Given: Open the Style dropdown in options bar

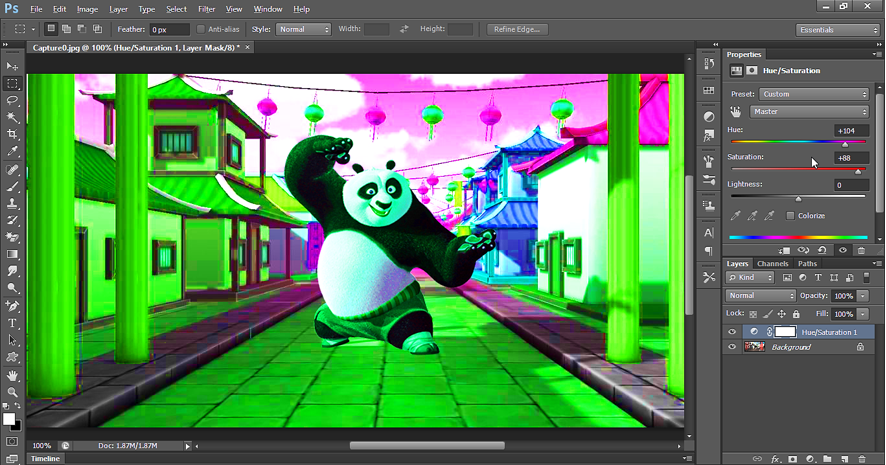Looking at the screenshot, I should tap(303, 29).
